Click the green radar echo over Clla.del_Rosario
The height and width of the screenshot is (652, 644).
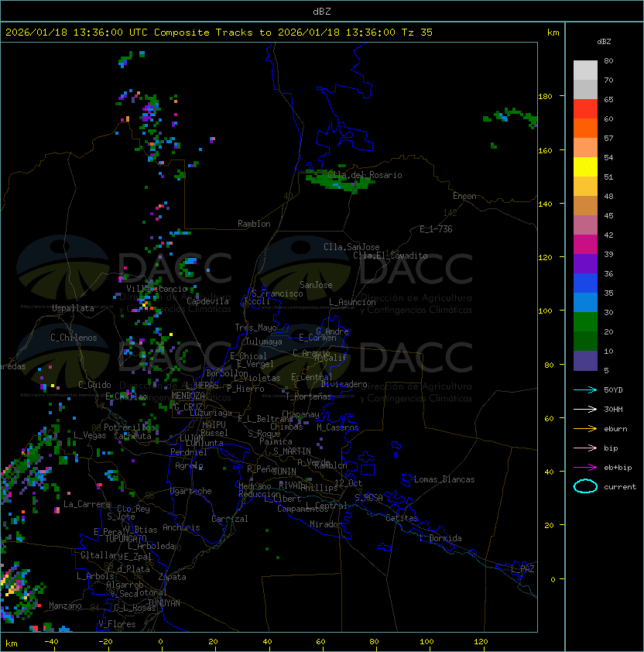[x=339, y=181]
